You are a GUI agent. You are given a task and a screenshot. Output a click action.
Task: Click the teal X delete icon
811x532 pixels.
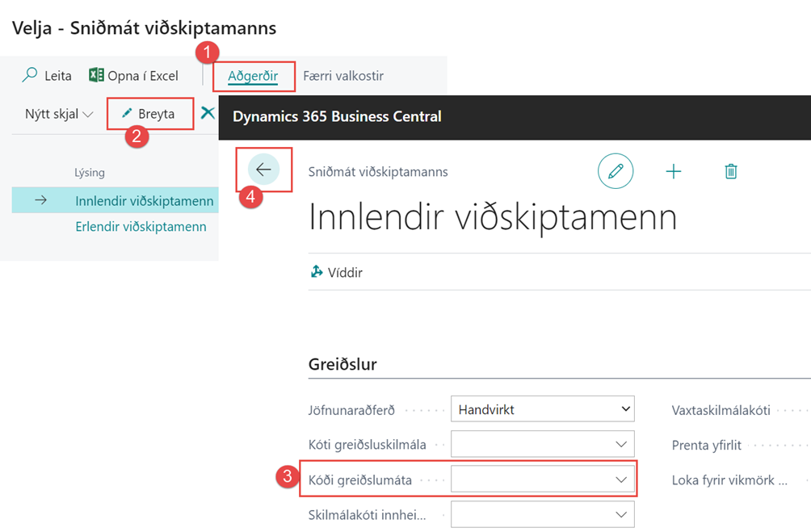[208, 113]
